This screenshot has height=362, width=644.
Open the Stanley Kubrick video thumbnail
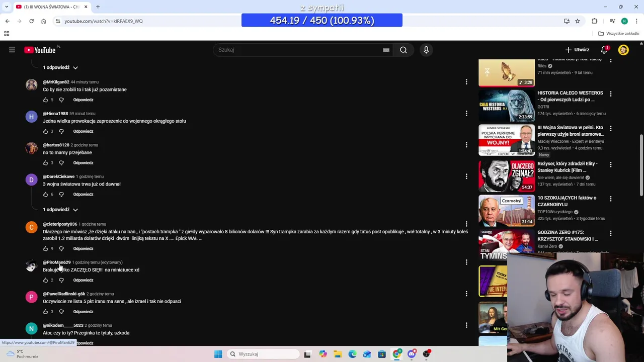pos(507,176)
